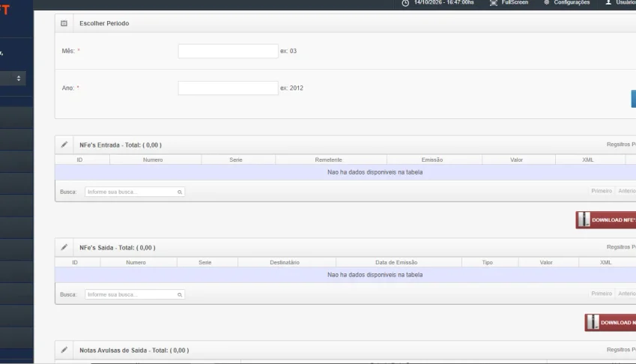Click the Notas Avulsas de Saída - Total heading
Image resolution: width=636 pixels, height=364 pixels.
[134, 351]
